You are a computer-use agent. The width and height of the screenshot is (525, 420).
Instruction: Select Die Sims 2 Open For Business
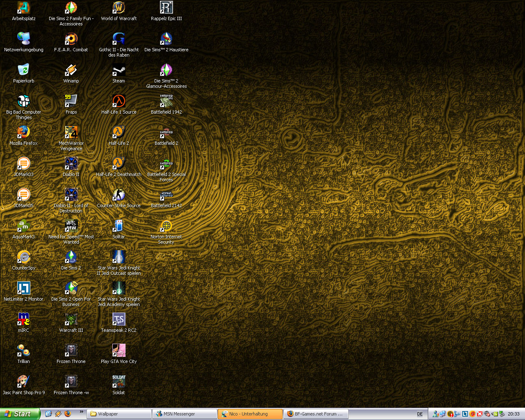[x=71, y=294]
